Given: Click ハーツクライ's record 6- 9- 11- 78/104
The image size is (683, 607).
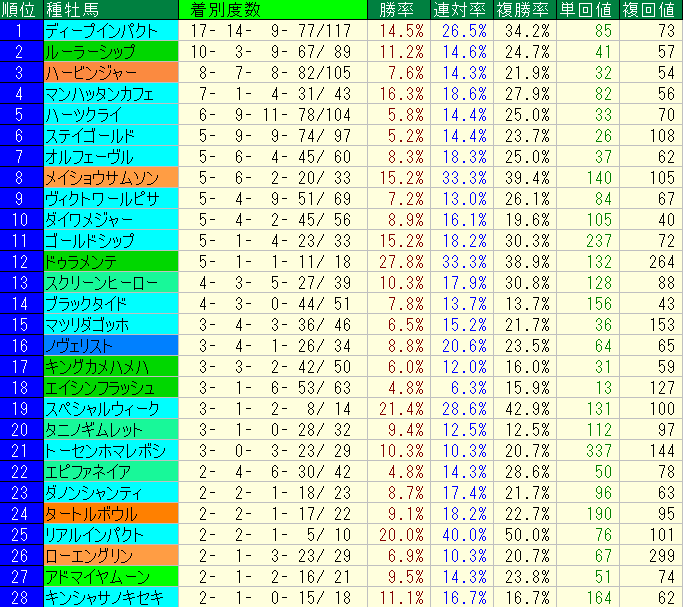Looking at the screenshot, I should coord(273,115).
